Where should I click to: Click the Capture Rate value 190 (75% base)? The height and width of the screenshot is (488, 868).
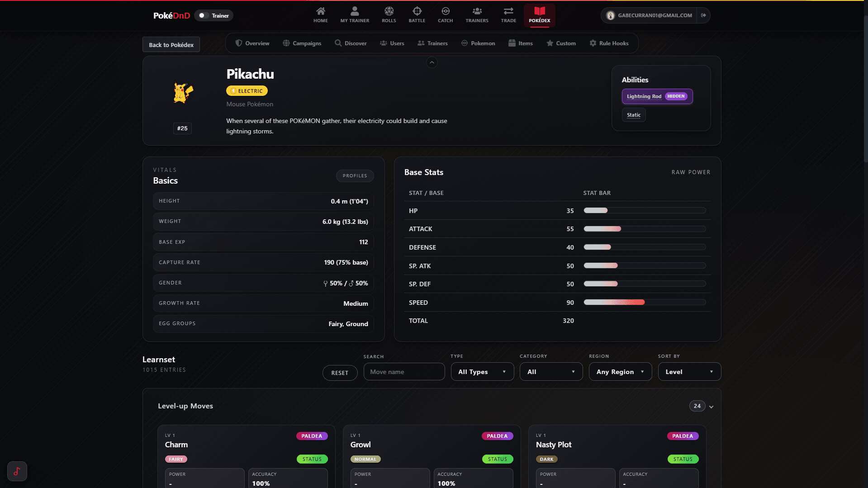(x=346, y=262)
